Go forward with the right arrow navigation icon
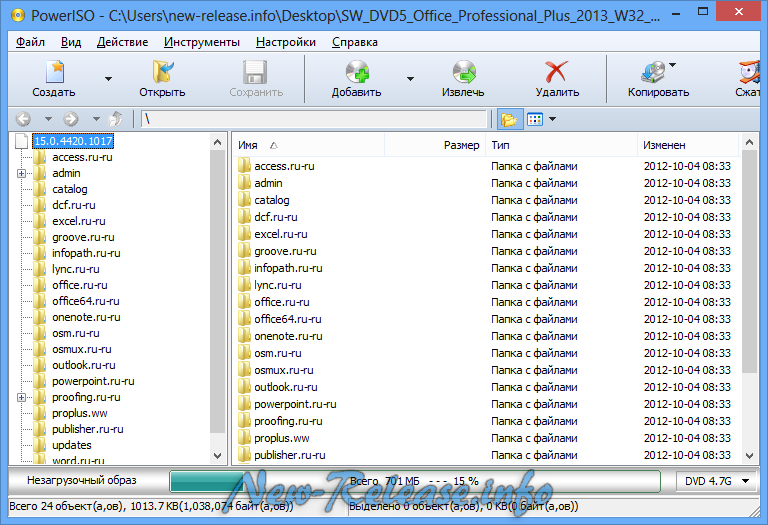 click(71, 119)
